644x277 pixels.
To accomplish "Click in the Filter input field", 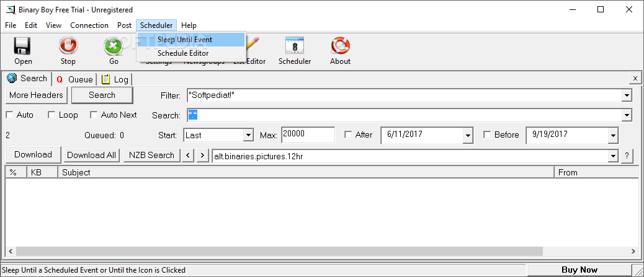I will tap(404, 95).
